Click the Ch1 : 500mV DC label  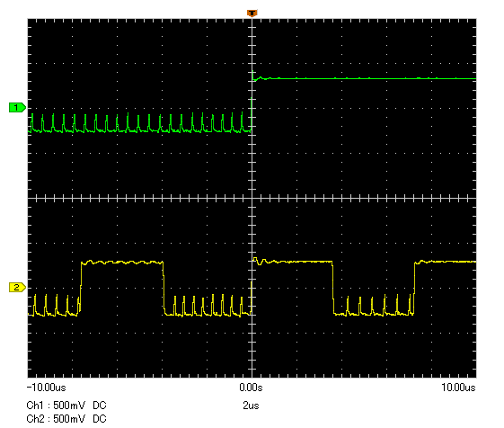pos(66,406)
